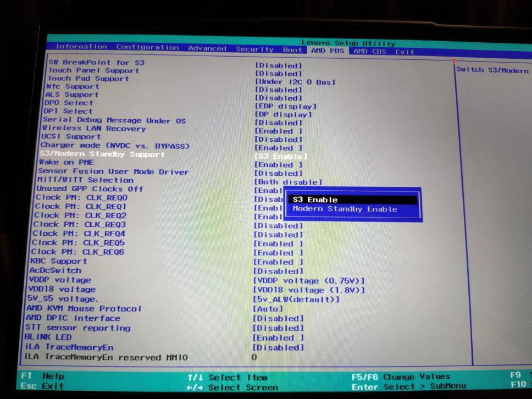Screen dimensions: 532x399
Task: Open the SW BreakPoint for S3 value
Action: 278,65
